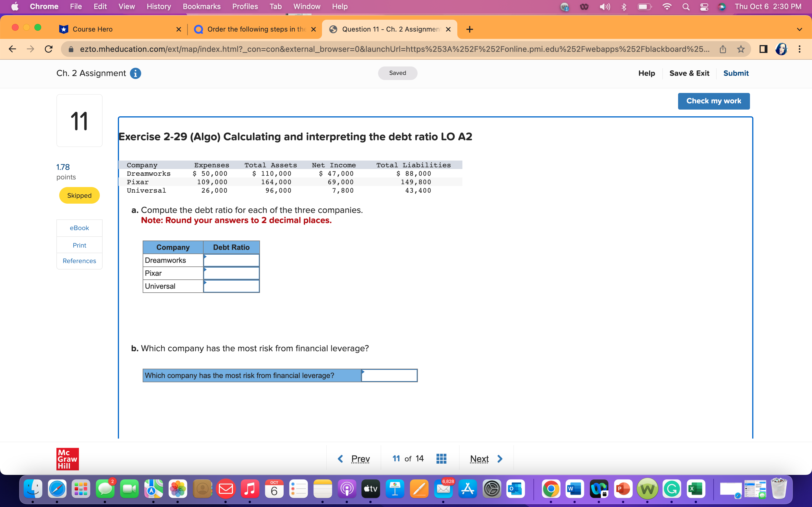Submit the assignment

(736, 73)
